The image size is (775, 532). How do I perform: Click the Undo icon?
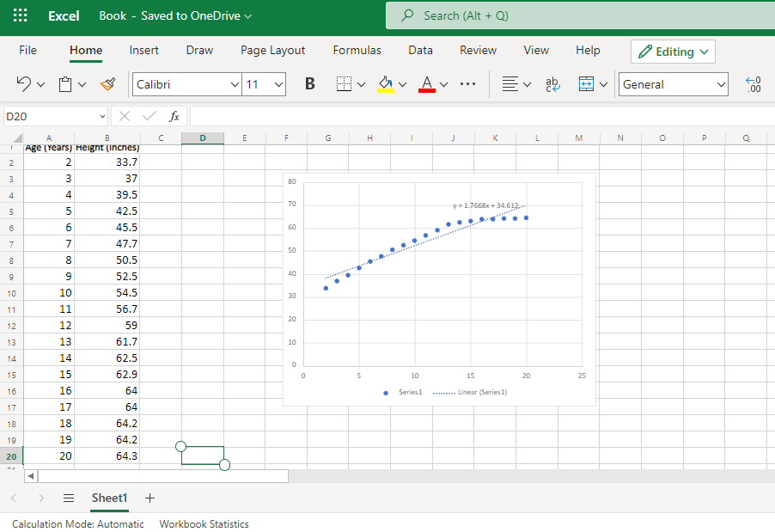pos(24,84)
